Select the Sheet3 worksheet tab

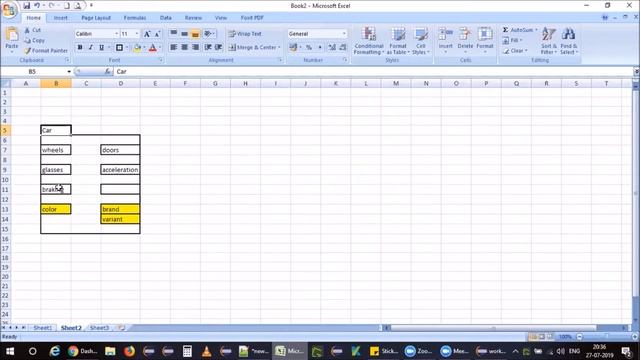[99, 328]
